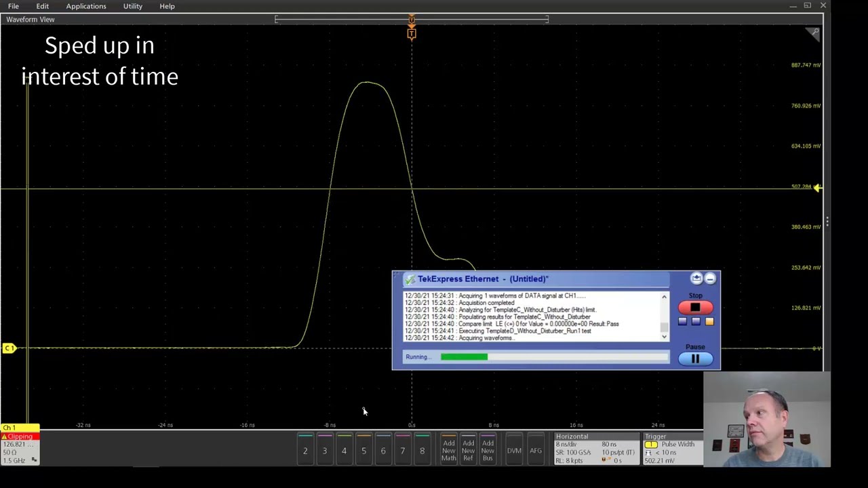Click the "Executing TemplateD_Without_Disturber_Run1 test" log line
Screen dimensions: 868x488
point(525,331)
